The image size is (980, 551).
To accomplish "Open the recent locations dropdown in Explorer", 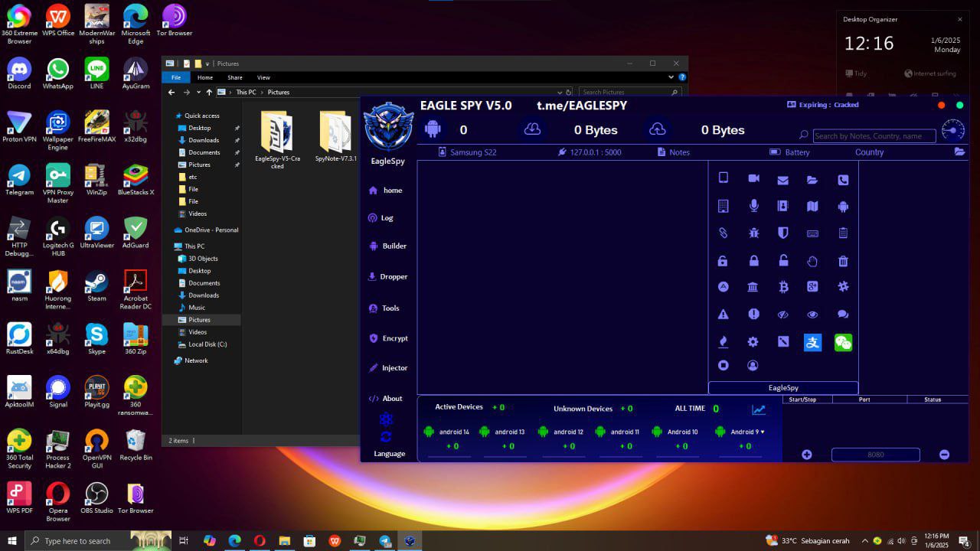I will coord(198,93).
